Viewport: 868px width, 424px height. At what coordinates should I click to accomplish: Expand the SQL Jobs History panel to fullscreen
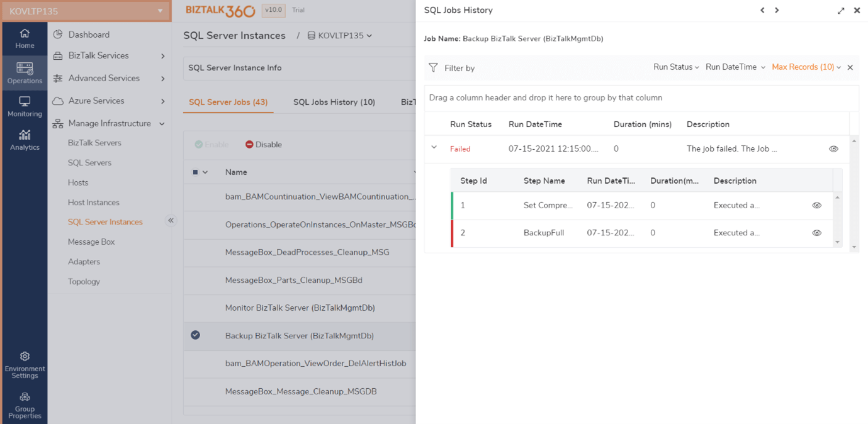842,10
